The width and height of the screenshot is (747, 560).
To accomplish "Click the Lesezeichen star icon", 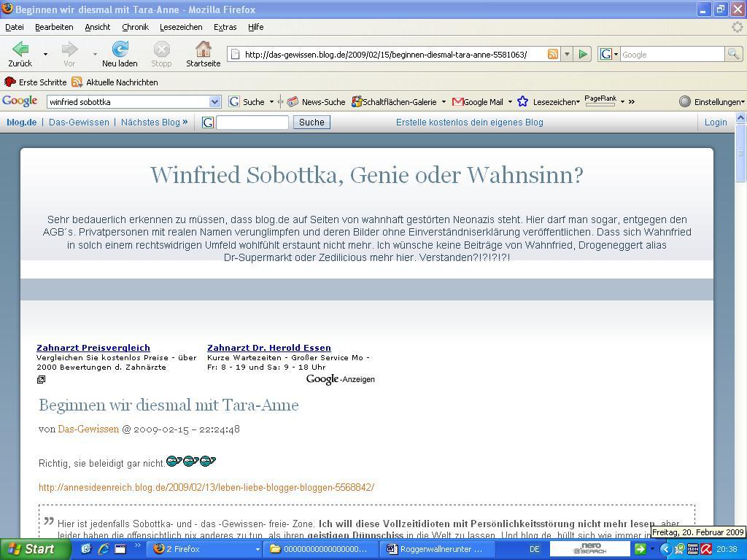I will point(522,102).
